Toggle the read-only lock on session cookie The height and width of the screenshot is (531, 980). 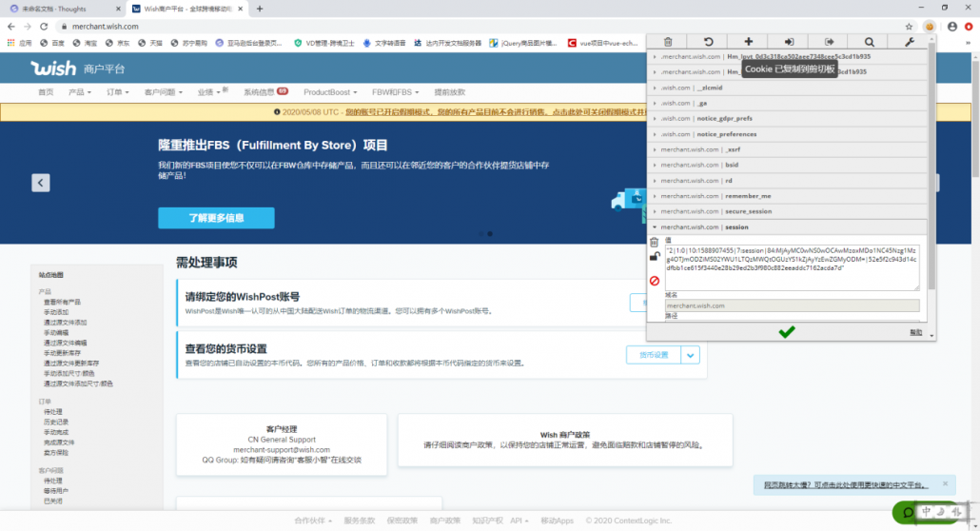tap(655, 256)
